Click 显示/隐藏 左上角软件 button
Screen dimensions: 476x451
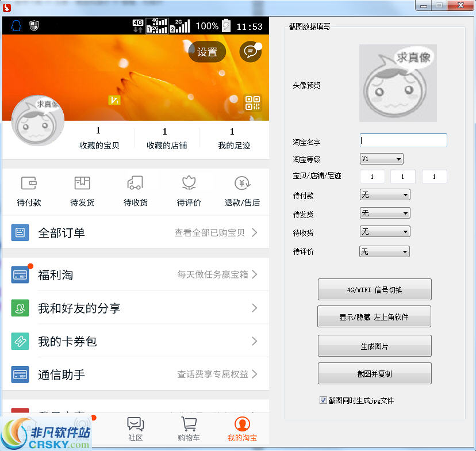[x=374, y=317]
